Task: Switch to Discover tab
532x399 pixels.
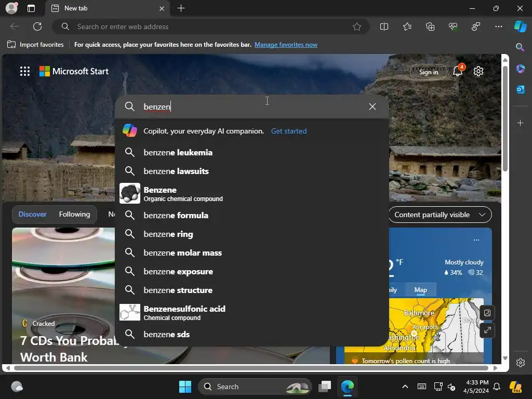Action: (33, 214)
